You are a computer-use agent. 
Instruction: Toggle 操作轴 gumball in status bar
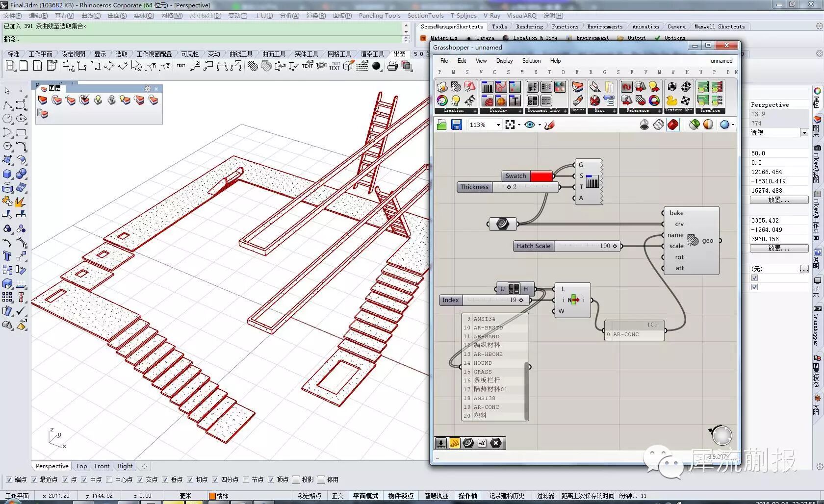tap(468, 496)
